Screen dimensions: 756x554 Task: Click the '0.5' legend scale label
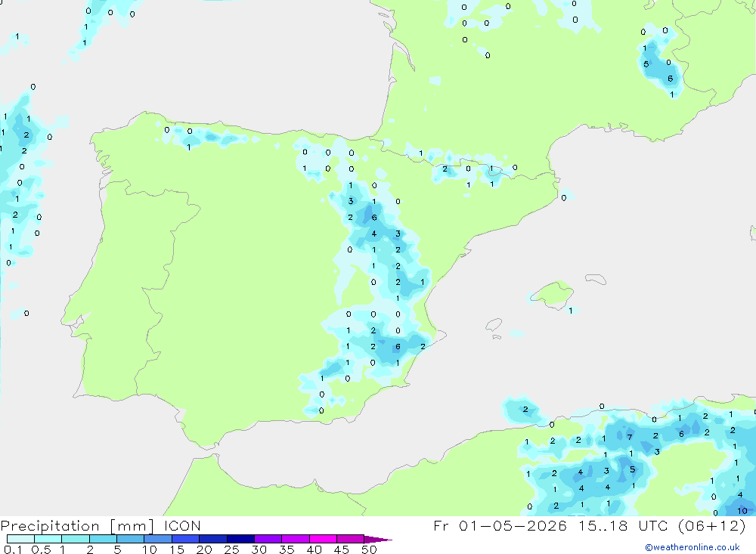(41, 549)
